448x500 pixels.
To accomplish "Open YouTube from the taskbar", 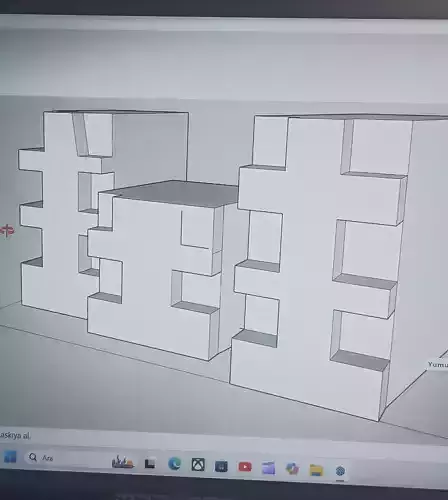I will 245,467.
